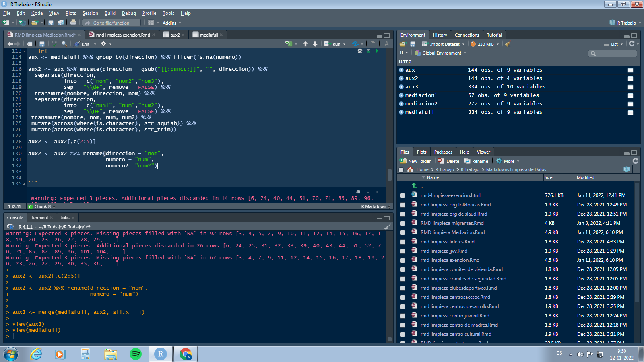644x362 pixels.
Task: Open the Addins dropdown
Action: pos(172,23)
